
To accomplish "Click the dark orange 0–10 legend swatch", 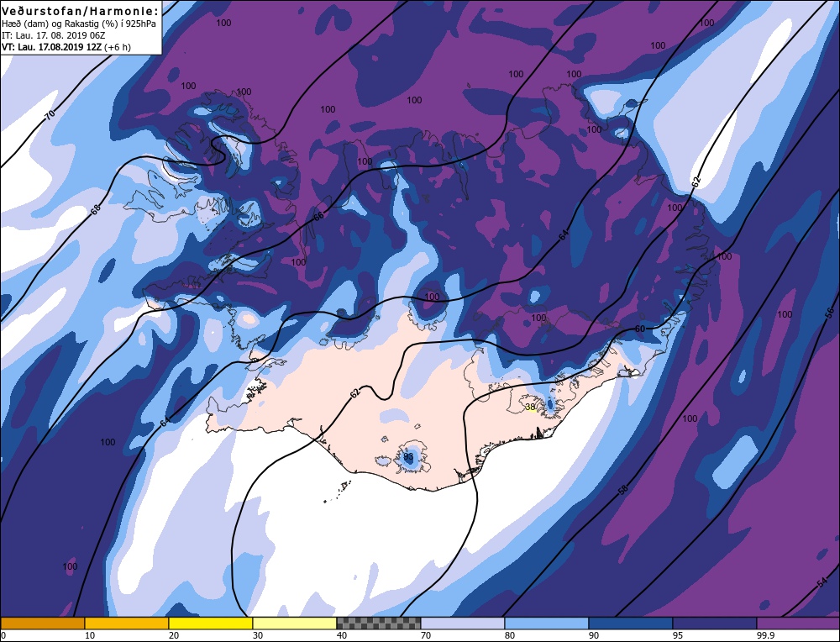I will (42, 624).
